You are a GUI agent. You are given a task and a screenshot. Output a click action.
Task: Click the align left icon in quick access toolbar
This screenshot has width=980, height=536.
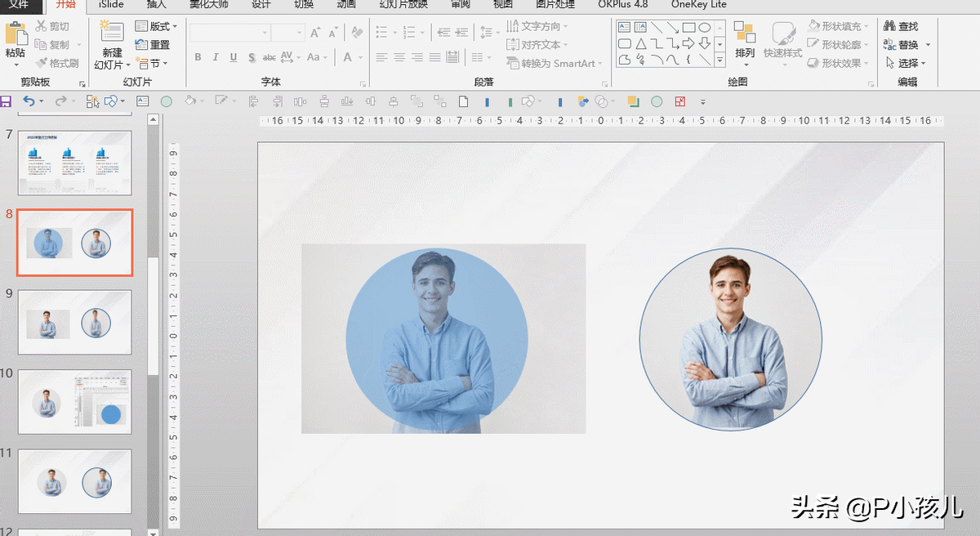coord(253,101)
